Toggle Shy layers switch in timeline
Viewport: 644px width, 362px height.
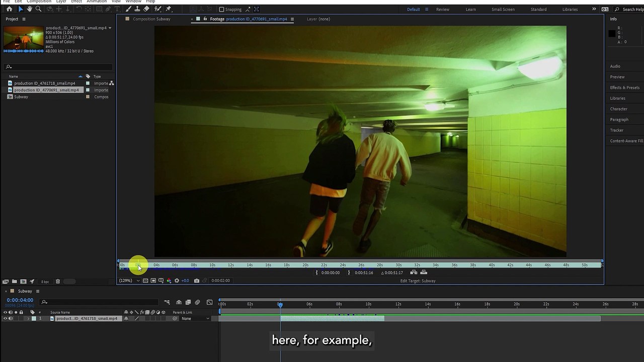point(179,302)
